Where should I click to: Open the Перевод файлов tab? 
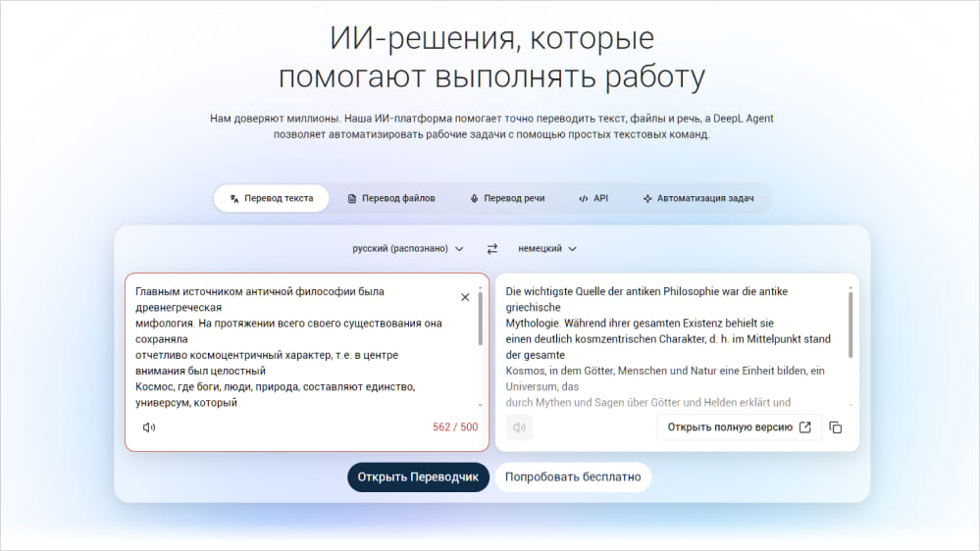[x=391, y=198]
